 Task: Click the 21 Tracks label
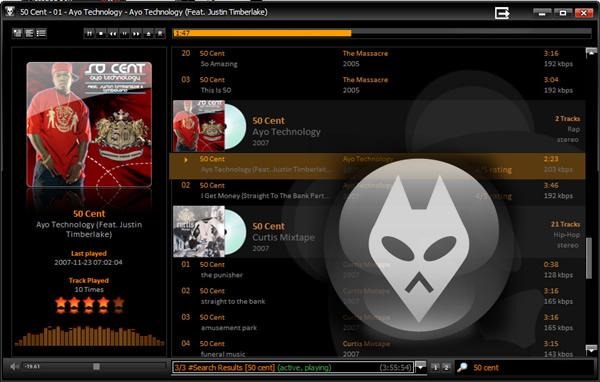coord(565,224)
